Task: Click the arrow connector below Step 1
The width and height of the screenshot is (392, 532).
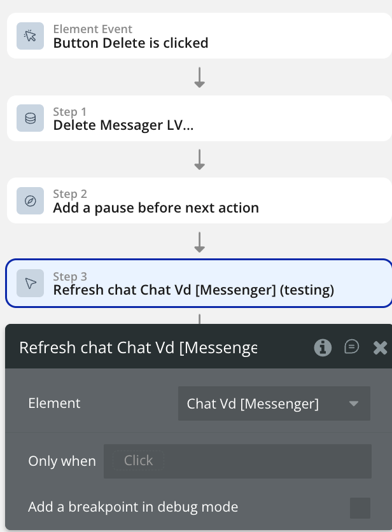Action: point(199,160)
